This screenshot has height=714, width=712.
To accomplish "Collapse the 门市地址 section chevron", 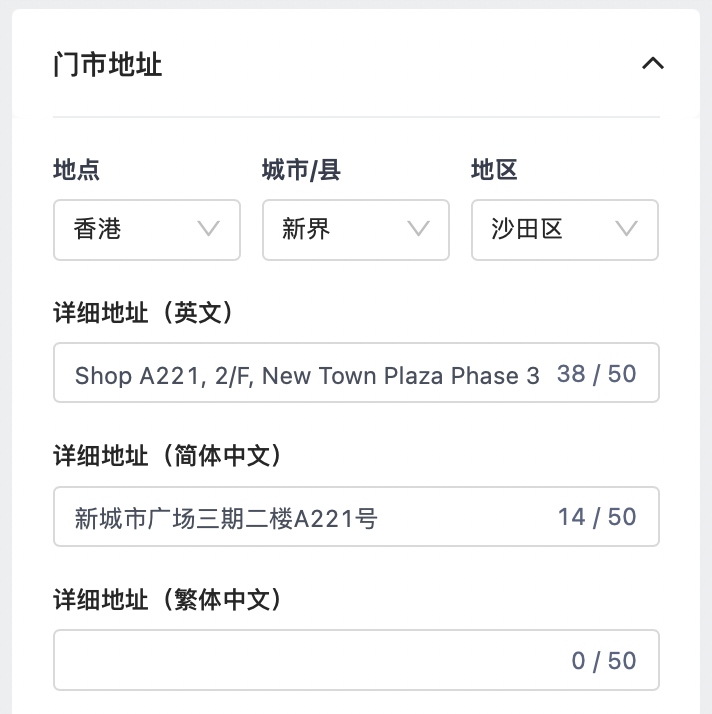I will click(653, 63).
